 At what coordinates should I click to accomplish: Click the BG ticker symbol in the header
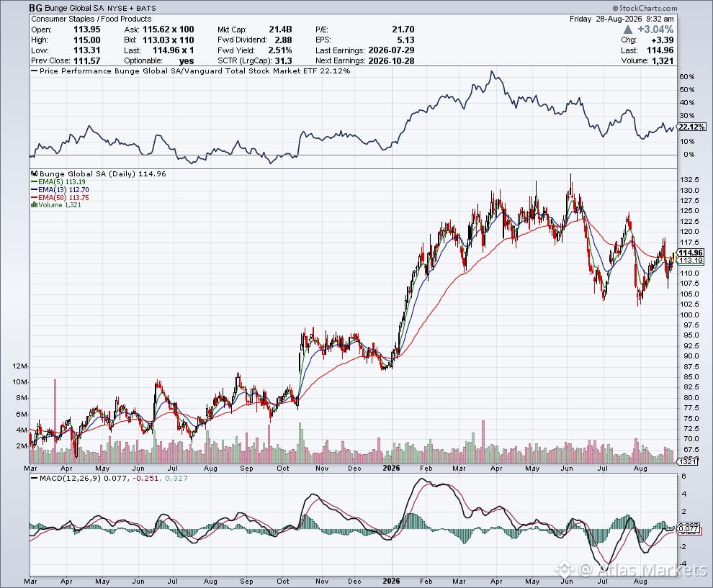pos(36,8)
